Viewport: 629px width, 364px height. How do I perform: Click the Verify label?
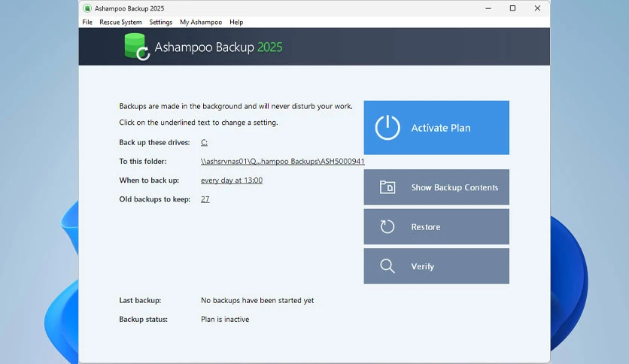[x=422, y=266]
